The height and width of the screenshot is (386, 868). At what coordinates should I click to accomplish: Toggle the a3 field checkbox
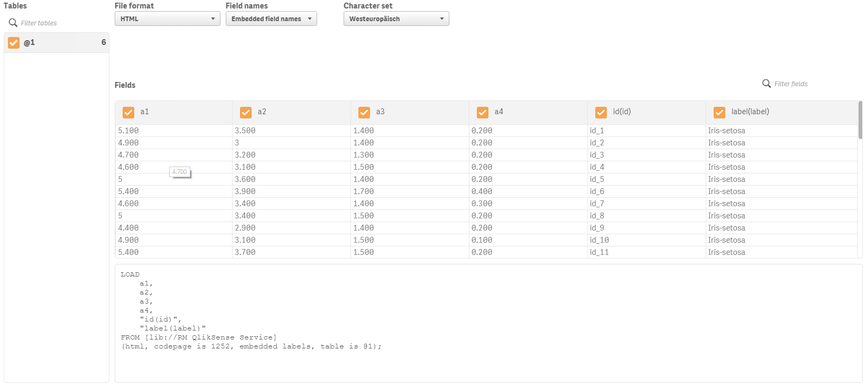(x=364, y=112)
